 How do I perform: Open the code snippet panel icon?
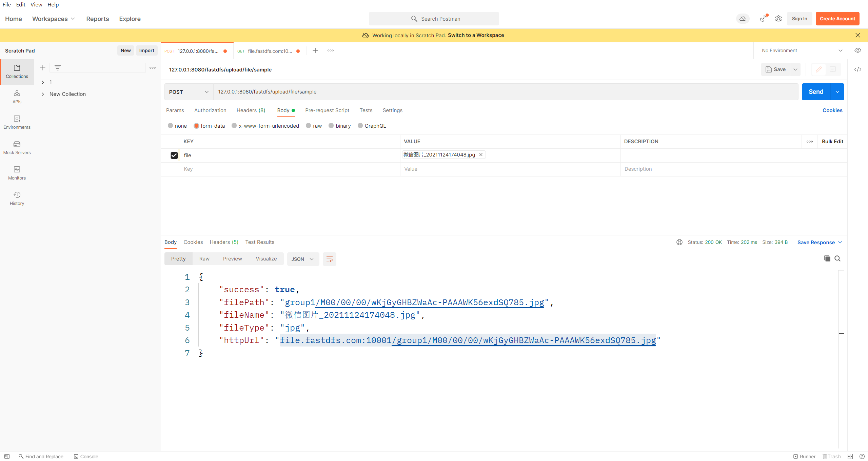click(857, 69)
